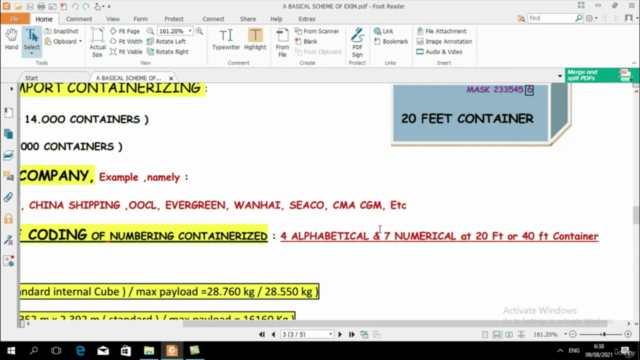Viewport: 640px width, 360px height.
Task: Take a SnapShot of the page
Action: pos(61,31)
